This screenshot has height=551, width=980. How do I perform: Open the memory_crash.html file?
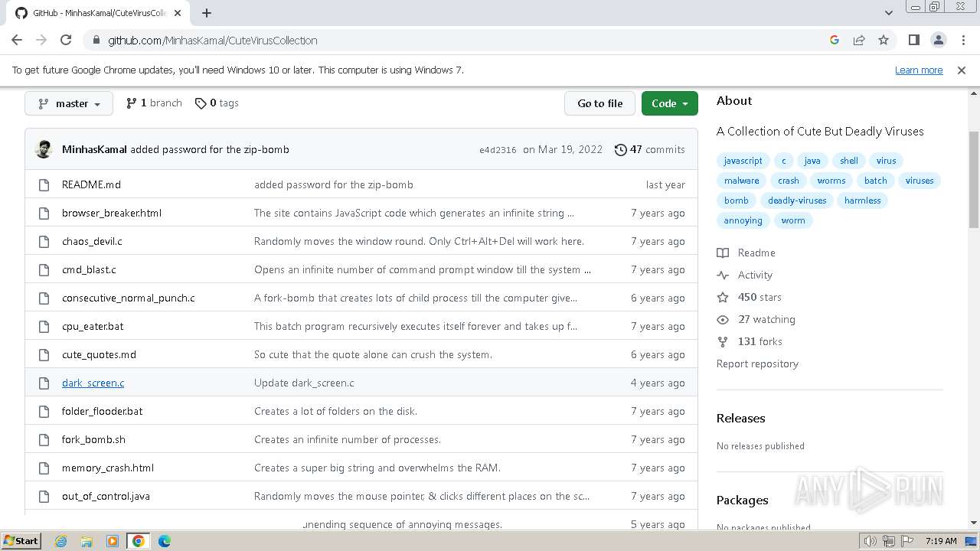tap(108, 468)
